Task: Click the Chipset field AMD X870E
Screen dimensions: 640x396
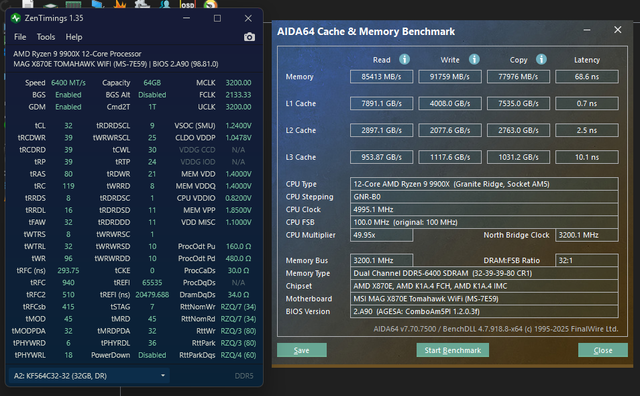Action: coord(484,286)
